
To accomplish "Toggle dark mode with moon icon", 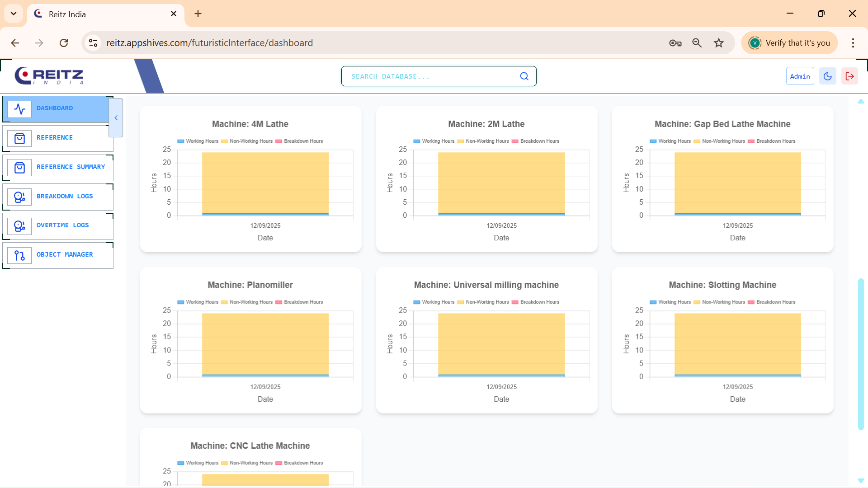I will (827, 76).
